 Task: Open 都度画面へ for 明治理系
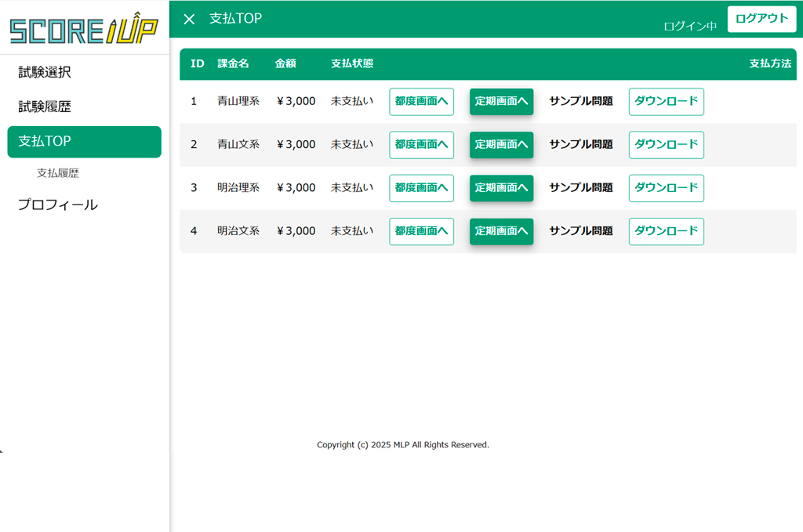(x=421, y=188)
